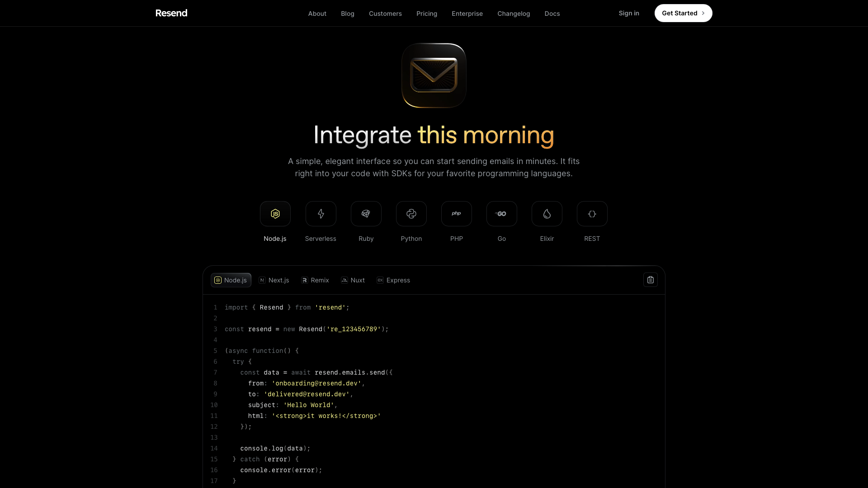
Task: Click the Ruby label text
Action: (x=366, y=239)
